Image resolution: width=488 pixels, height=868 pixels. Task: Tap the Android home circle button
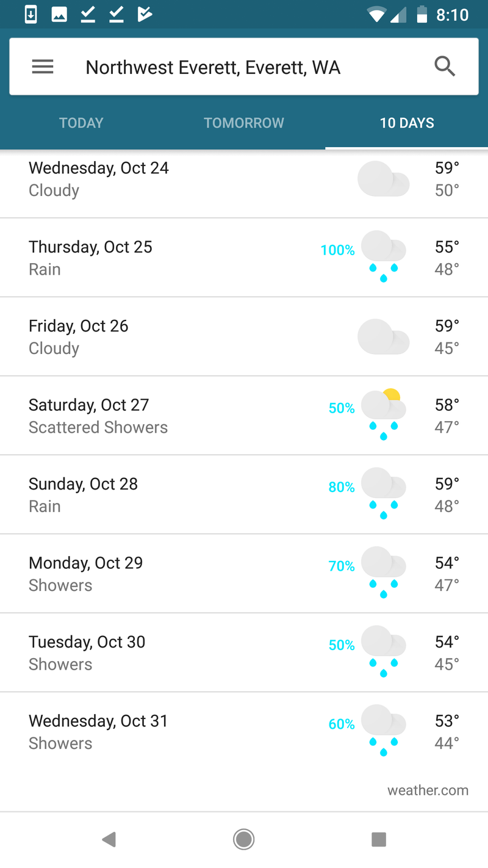[x=244, y=840]
